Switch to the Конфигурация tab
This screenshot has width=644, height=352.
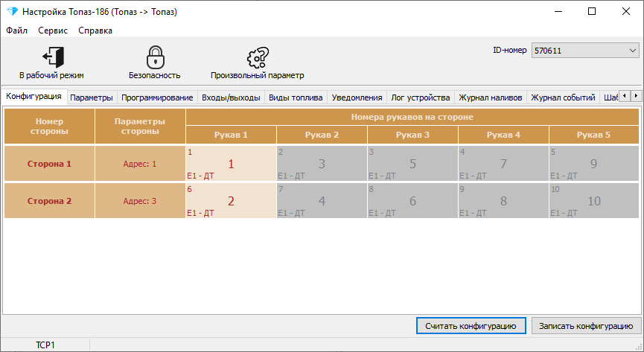(x=34, y=97)
